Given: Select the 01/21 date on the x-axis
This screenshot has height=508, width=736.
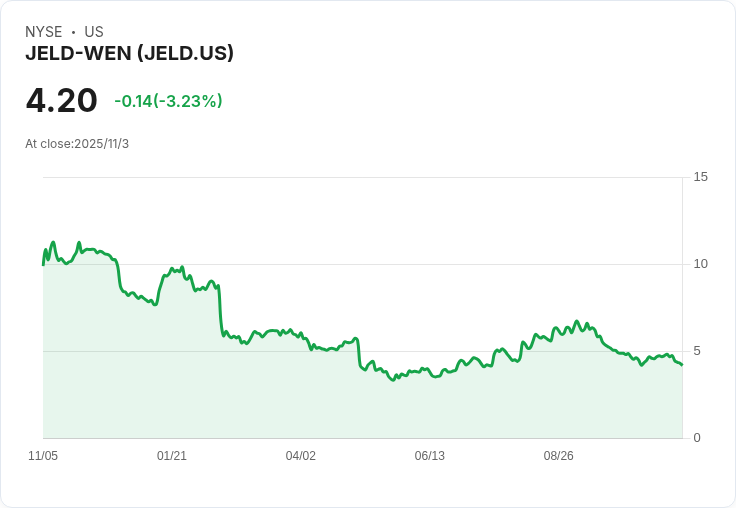Looking at the screenshot, I should click(x=172, y=456).
